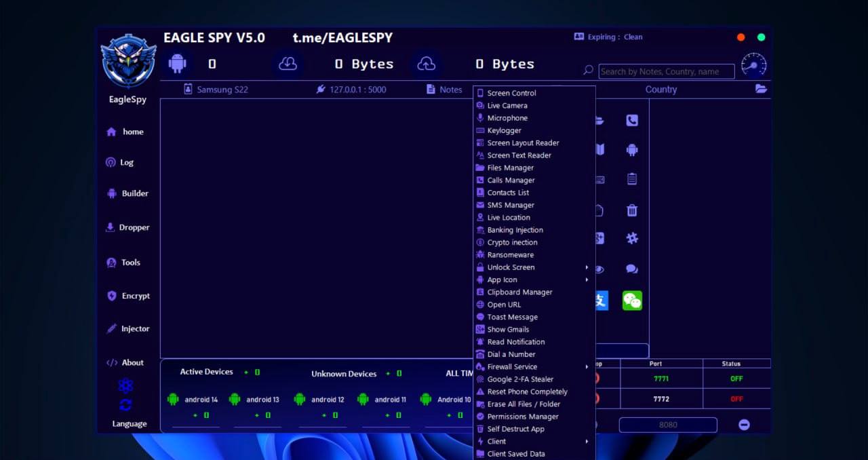Focus the Search by Notes, Country field

667,71
